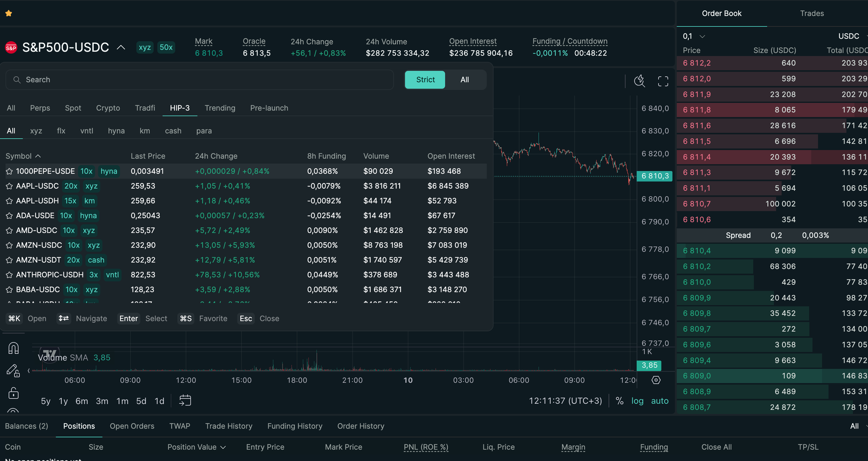Favorite AMD-USDC using its star icon
868x461 pixels.
coord(9,230)
